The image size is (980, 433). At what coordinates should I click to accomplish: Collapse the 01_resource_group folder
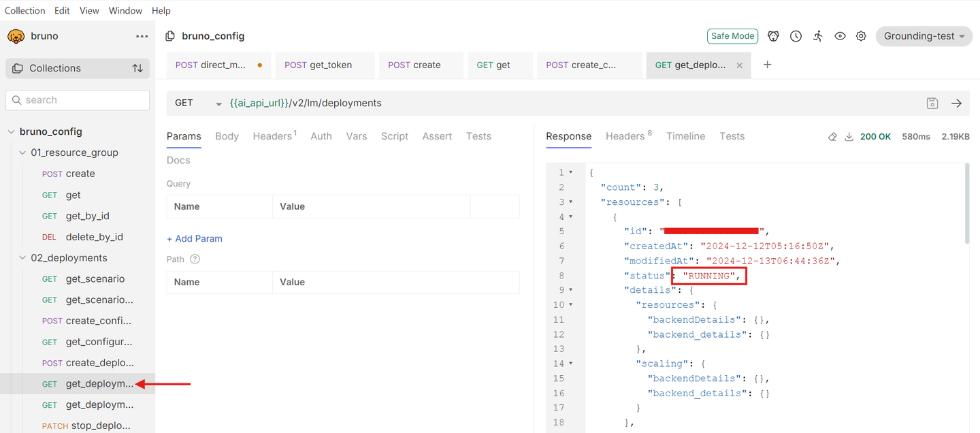coord(22,153)
